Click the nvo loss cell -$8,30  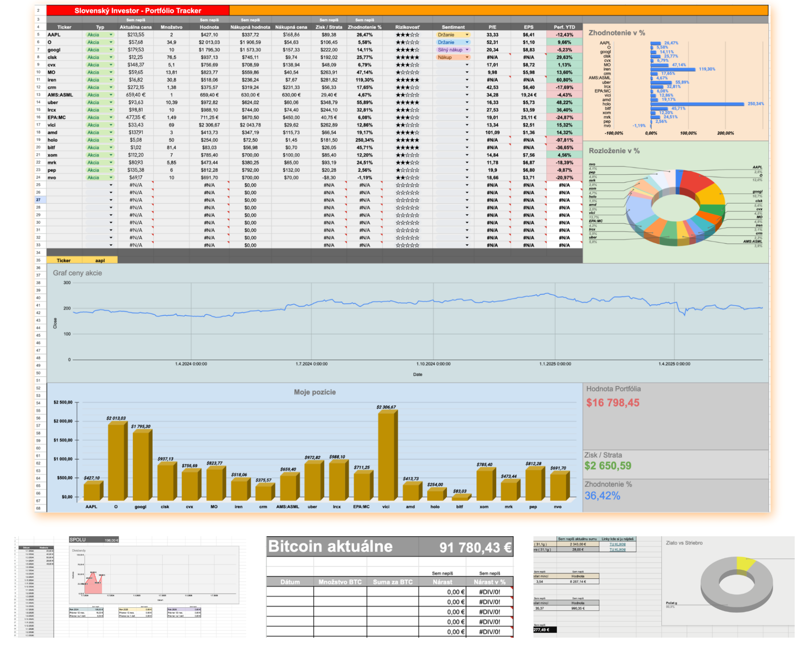pos(329,178)
